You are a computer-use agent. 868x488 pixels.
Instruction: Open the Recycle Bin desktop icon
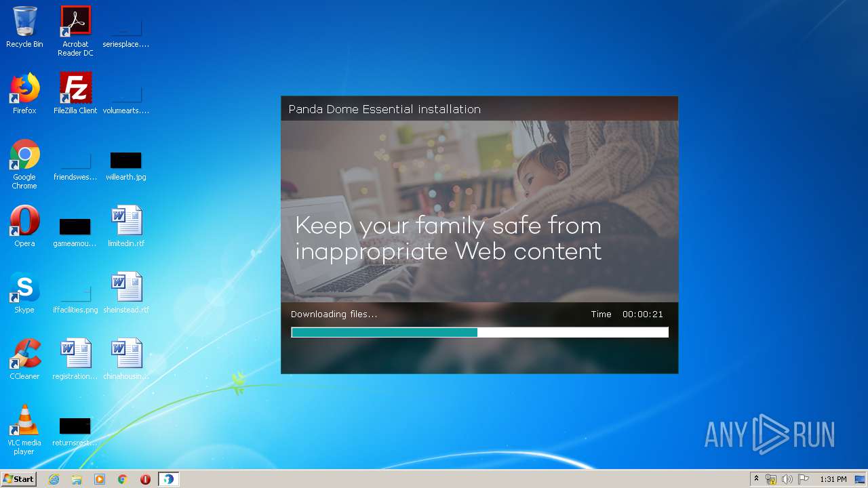[x=24, y=27]
